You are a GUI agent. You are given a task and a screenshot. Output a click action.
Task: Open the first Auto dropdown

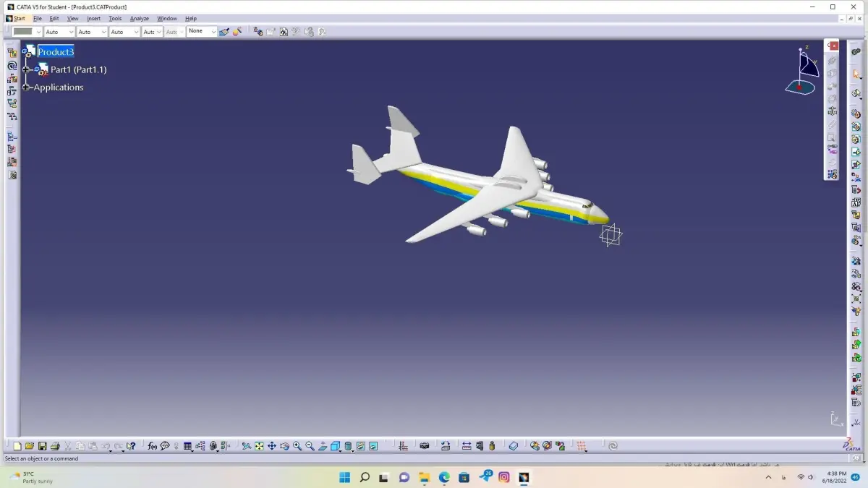(x=59, y=32)
